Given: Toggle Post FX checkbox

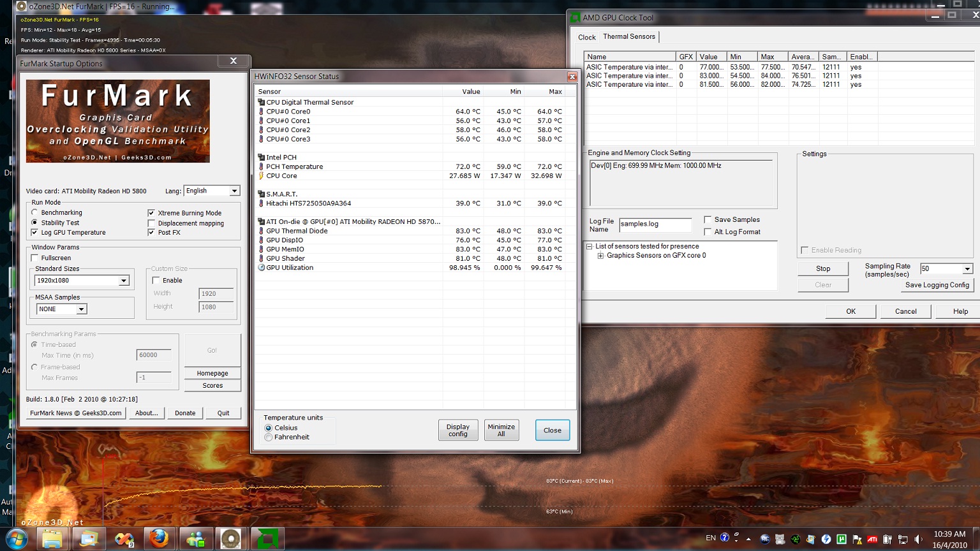Looking at the screenshot, I should point(151,232).
